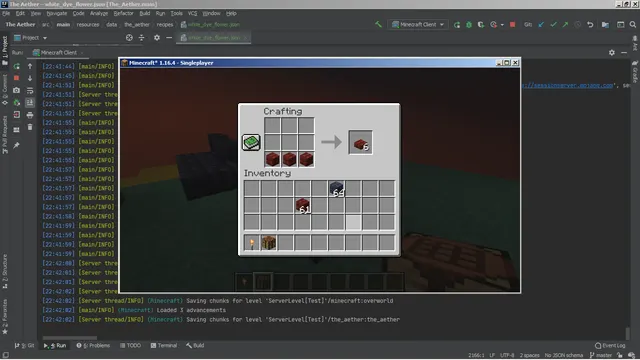Click the 'No JSON schema' status bar entry
640x360 pixels.
pyautogui.click(x=564, y=355)
